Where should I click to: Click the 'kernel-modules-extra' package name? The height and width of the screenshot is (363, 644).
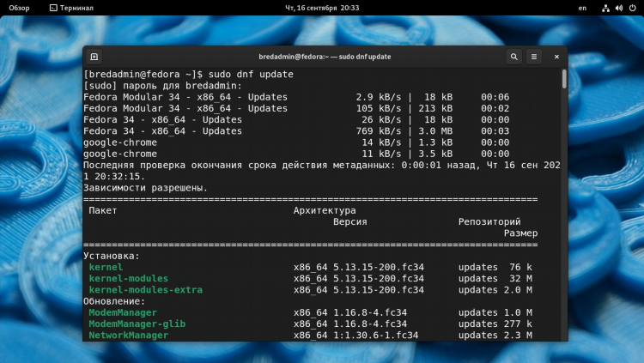click(x=145, y=290)
